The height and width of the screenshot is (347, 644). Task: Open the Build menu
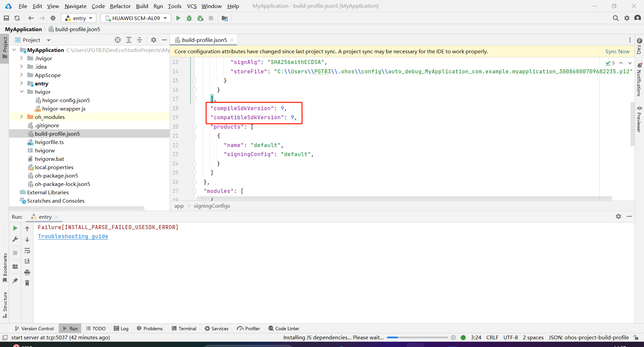(x=142, y=6)
